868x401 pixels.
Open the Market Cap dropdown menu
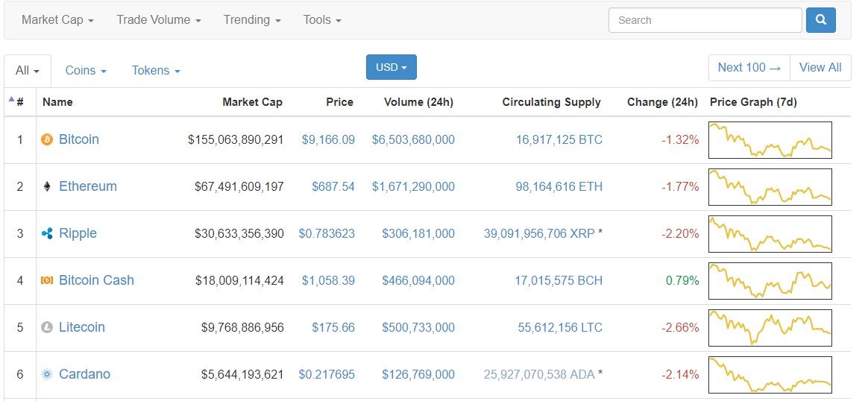[x=57, y=20]
